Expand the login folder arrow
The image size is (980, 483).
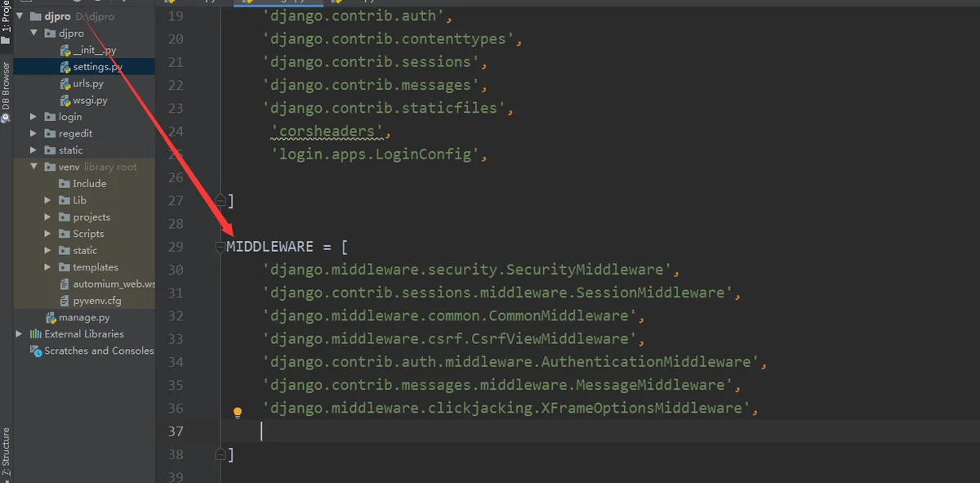[33, 117]
